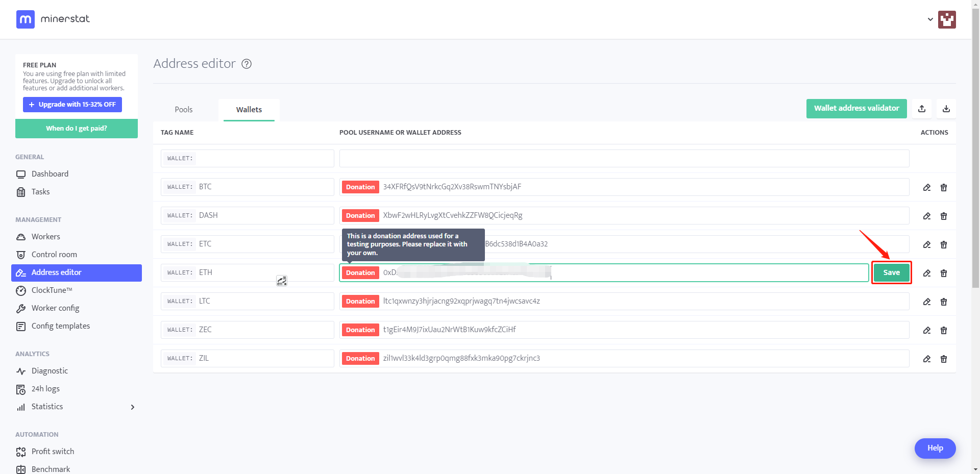Click edit icon on ETH row

point(927,273)
